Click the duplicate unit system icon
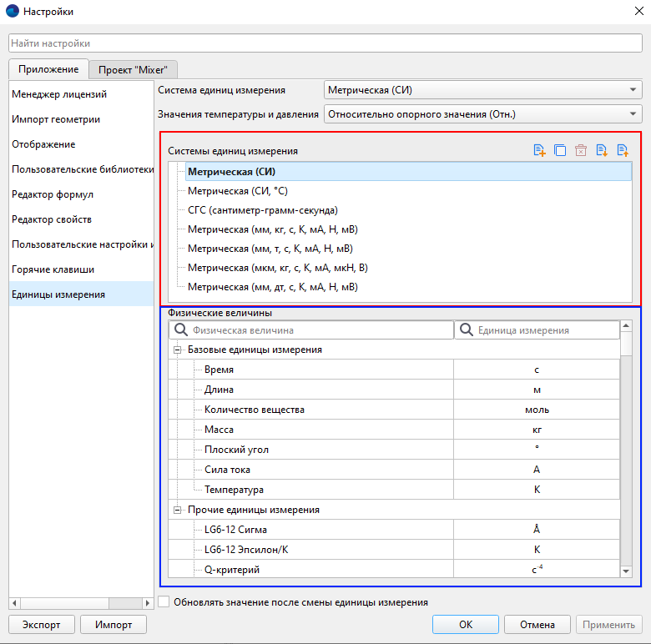 pyautogui.click(x=560, y=151)
